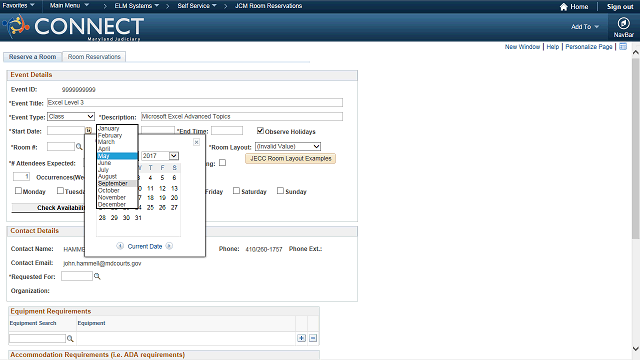Screen dimensions: 640x360
Task: Open the Start Date calendar picker icon
Action: 88,131
